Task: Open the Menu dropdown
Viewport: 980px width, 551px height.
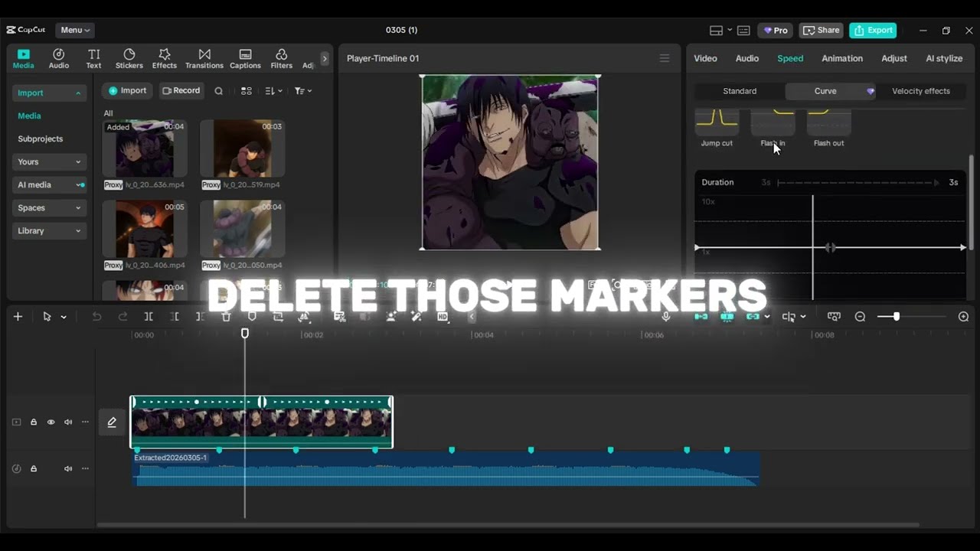Action: click(75, 30)
